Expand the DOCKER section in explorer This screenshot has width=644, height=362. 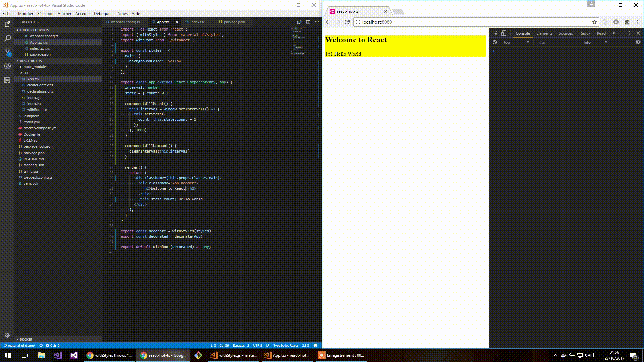(26, 339)
